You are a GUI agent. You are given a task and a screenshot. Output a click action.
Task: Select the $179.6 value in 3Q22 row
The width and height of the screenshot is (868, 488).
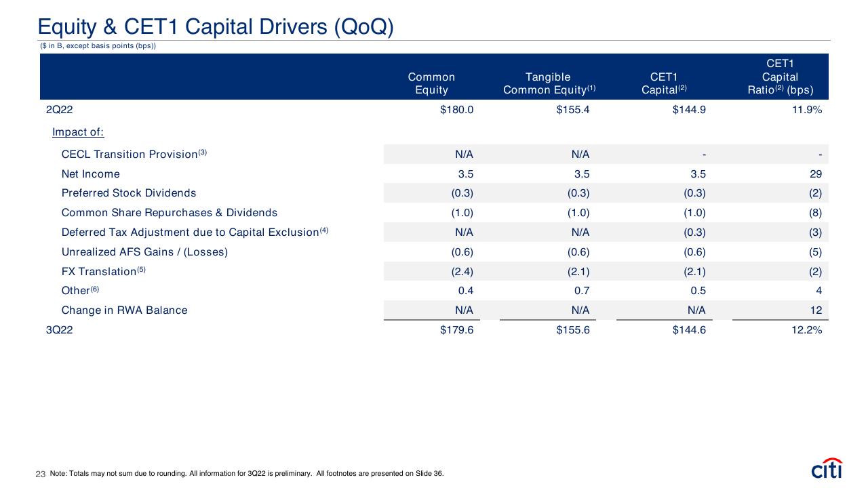coord(456,330)
